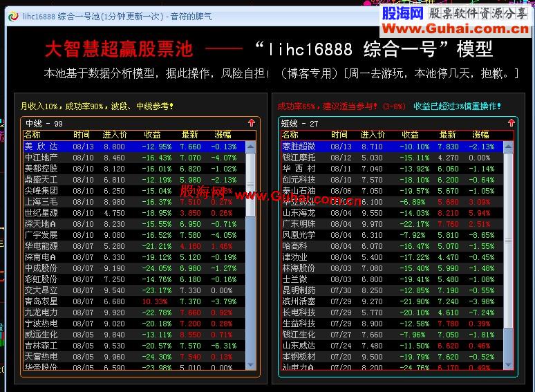Select the 华 西 村 row
535x392 pixels.
(393, 169)
